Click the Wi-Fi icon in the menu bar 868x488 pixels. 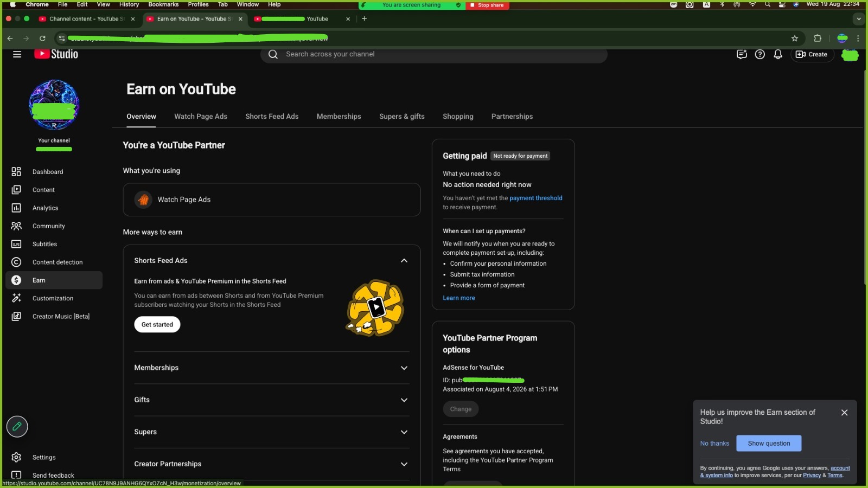[752, 4]
